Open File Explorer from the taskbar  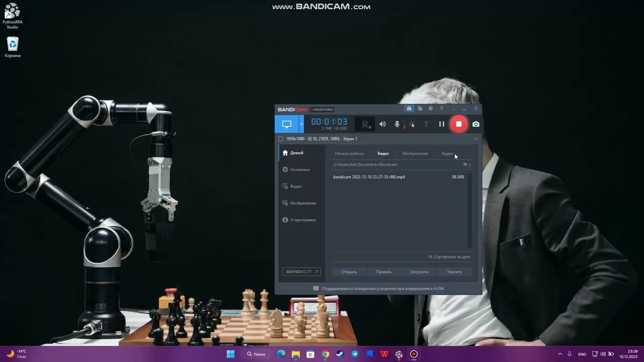(x=296, y=354)
